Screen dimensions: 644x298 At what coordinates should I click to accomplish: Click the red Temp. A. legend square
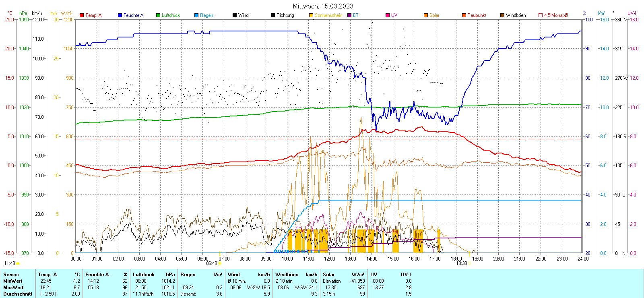pos(82,15)
